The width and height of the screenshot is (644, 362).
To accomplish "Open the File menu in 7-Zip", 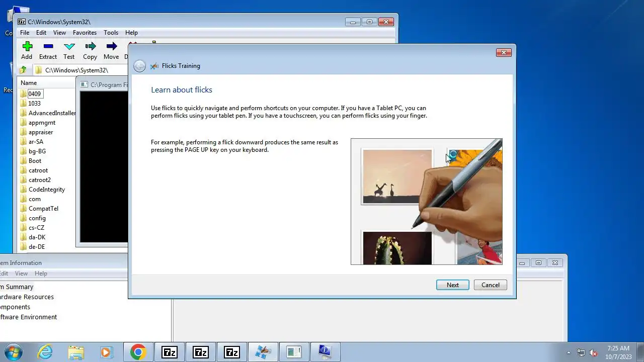I will [25, 33].
